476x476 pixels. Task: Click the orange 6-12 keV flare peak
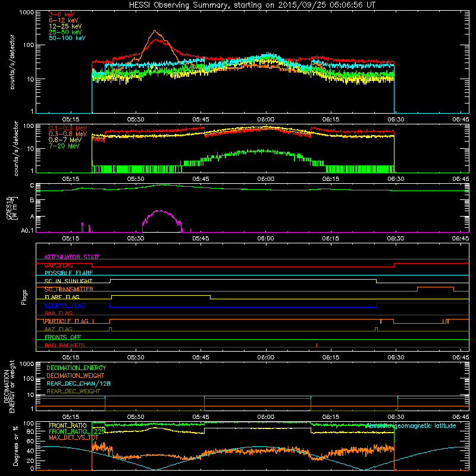click(155, 31)
